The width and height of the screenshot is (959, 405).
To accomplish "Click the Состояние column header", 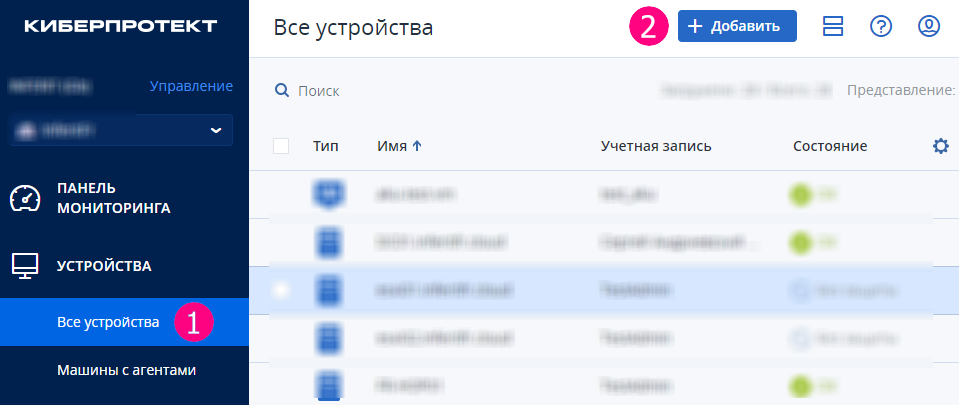I will [x=830, y=146].
